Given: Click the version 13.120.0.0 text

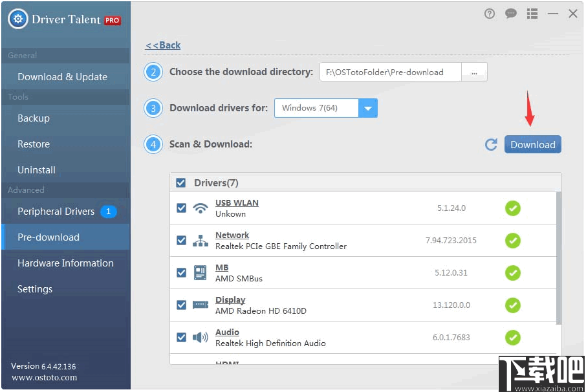Looking at the screenshot, I should 451,305.
